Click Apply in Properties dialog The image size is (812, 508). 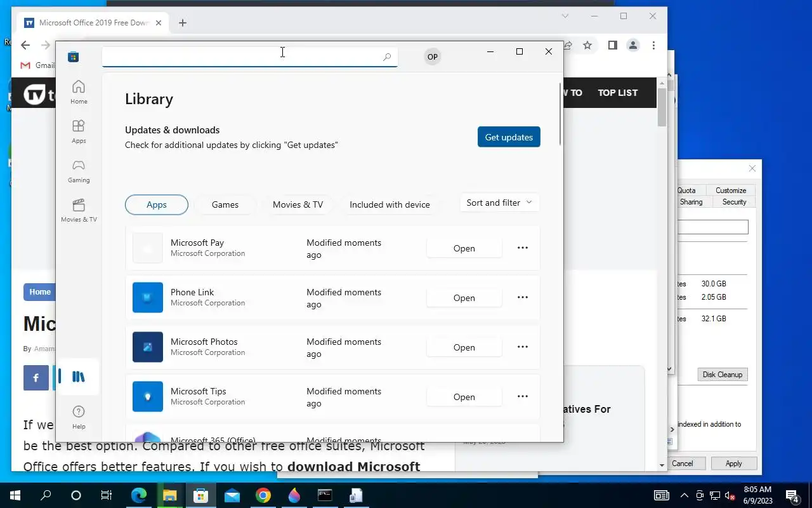733,464
